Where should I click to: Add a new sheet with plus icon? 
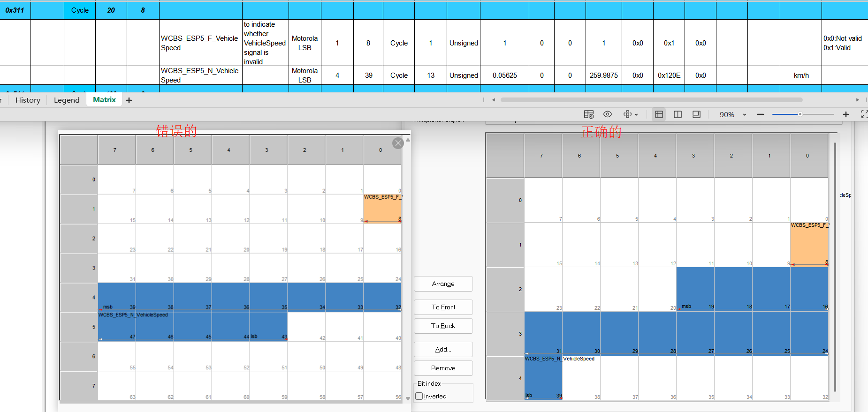point(129,100)
